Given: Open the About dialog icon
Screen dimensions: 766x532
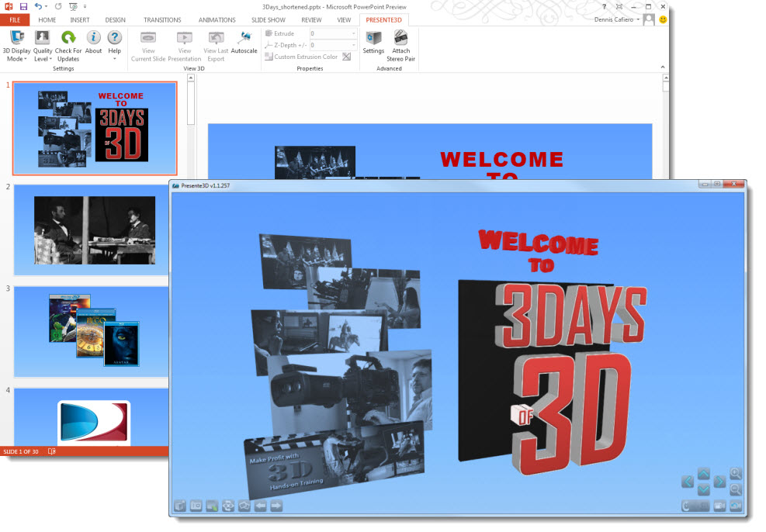Looking at the screenshot, I should [x=94, y=37].
